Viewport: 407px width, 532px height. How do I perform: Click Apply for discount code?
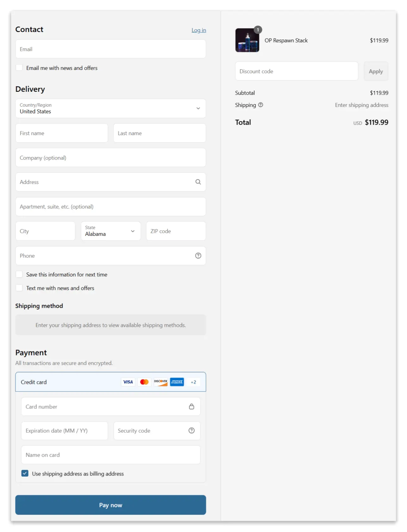(x=376, y=72)
